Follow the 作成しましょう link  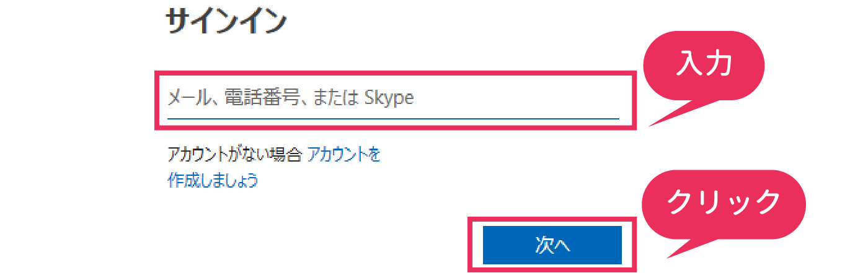(213, 181)
